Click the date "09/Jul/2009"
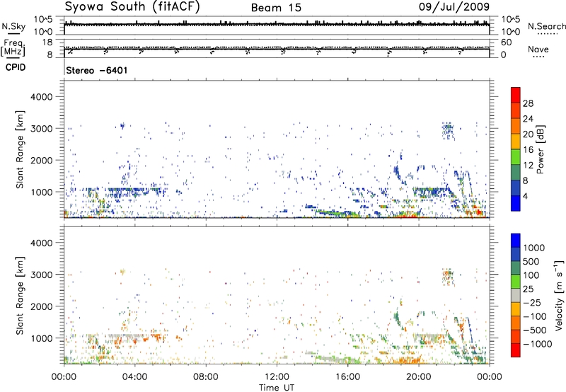Screen dimensions: 566x392 pyautogui.click(x=454, y=6)
